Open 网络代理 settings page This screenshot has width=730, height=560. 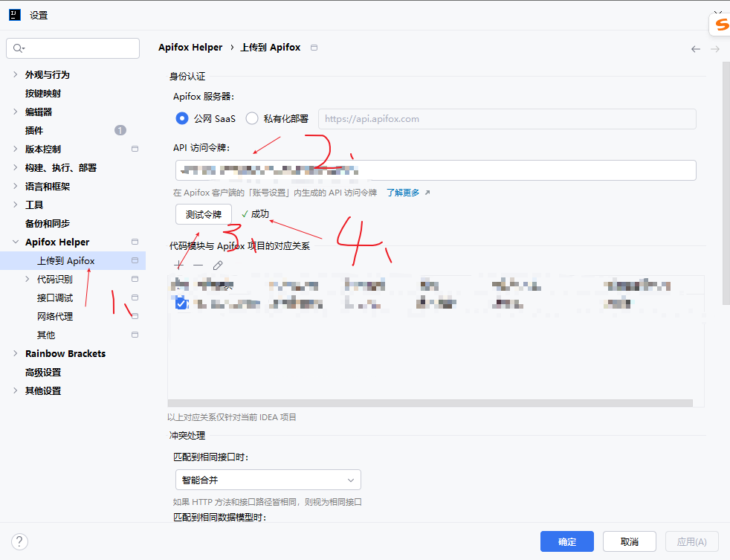55,316
